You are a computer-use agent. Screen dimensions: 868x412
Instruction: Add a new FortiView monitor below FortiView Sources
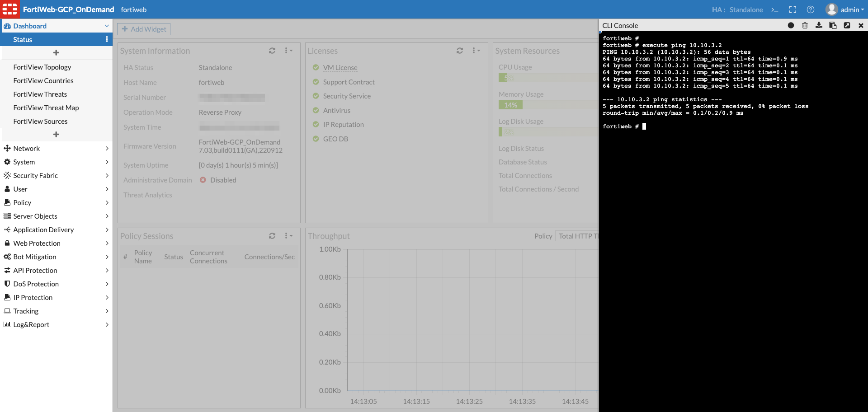pos(56,135)
